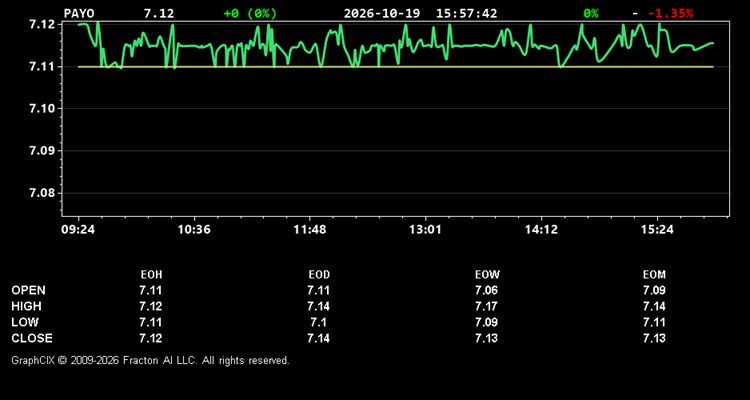750x400 pixels.
Task: Select the 7.10 y-axis label
Action: (x=42, y=109)
